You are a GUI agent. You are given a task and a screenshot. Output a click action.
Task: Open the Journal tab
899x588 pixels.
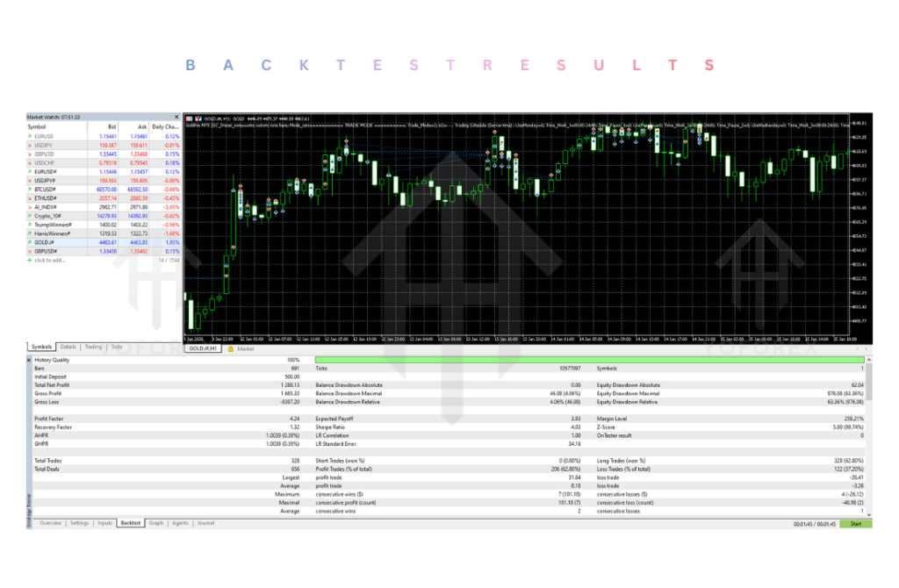pos(205,523)
